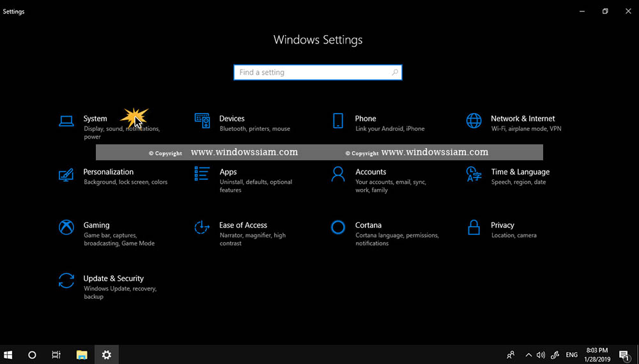
Task: Open the Cortana circle icon
Action: click(338, 227)
